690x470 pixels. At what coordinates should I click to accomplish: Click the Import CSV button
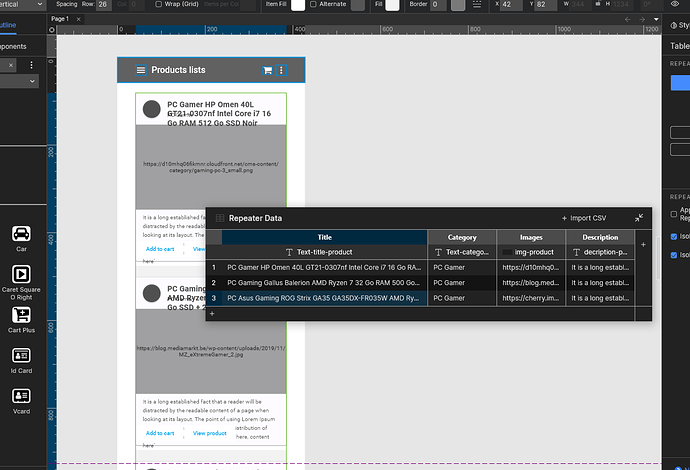click(584, 218)
